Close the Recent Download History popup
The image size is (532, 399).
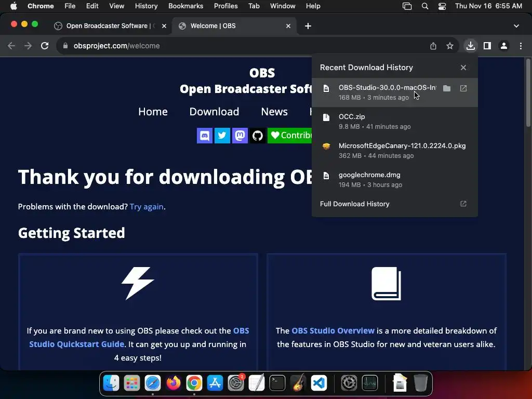tap(463, 68)
